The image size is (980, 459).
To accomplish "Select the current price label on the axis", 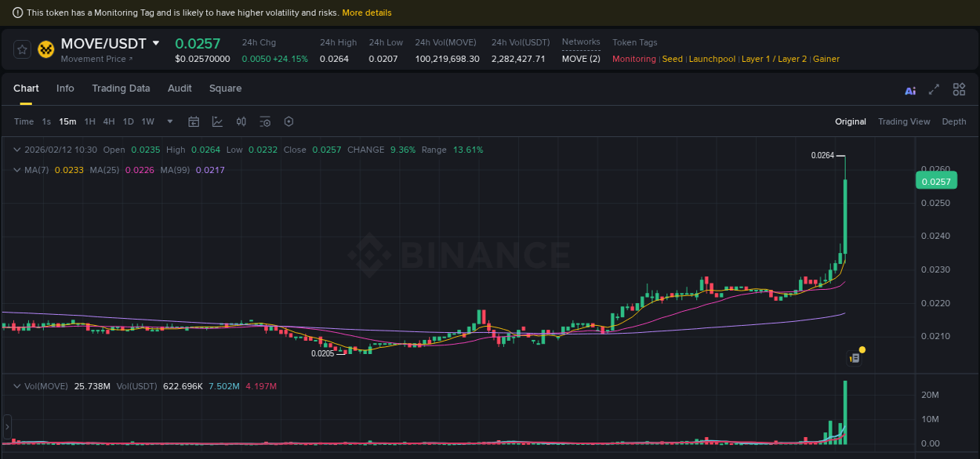I will tap(936, 180).
